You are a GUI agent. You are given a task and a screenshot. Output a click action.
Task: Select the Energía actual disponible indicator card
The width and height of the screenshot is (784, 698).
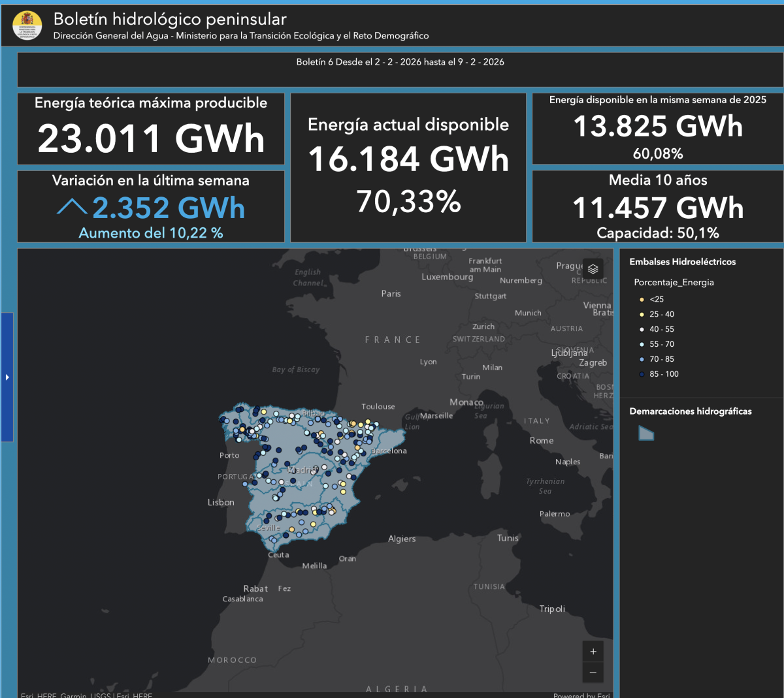tap(408, 167)
